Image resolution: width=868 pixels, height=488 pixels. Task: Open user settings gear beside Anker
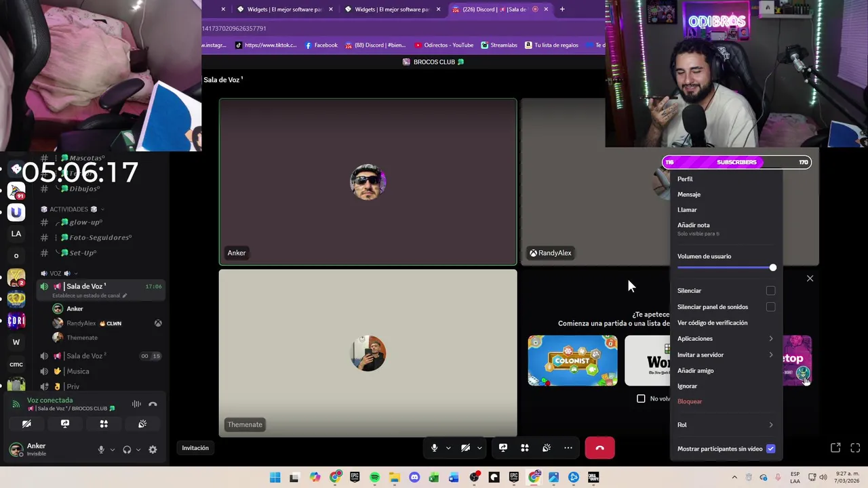153,449
